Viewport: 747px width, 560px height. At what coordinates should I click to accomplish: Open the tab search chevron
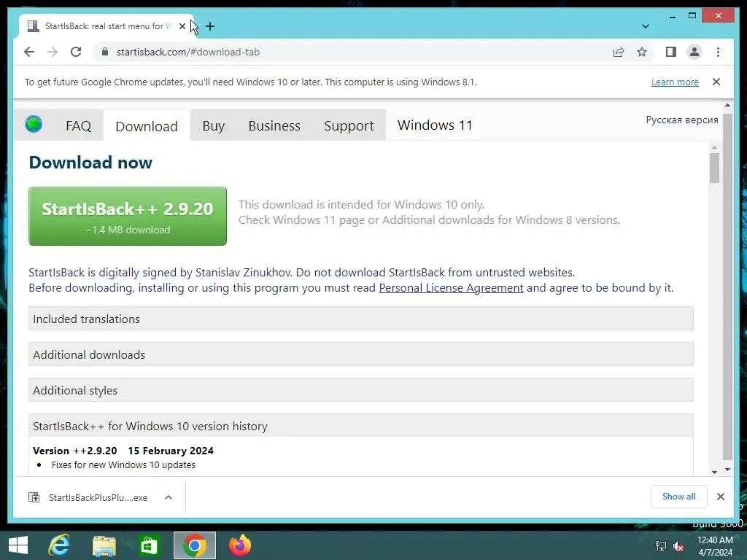[646, 26]
